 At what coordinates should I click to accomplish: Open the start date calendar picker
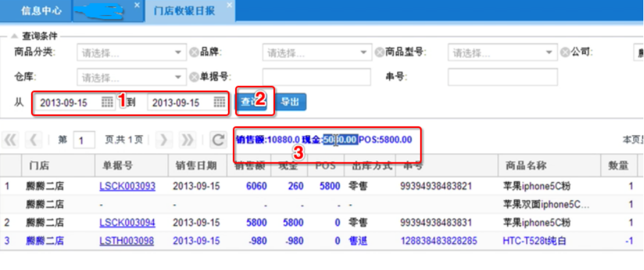click(108, 102)
